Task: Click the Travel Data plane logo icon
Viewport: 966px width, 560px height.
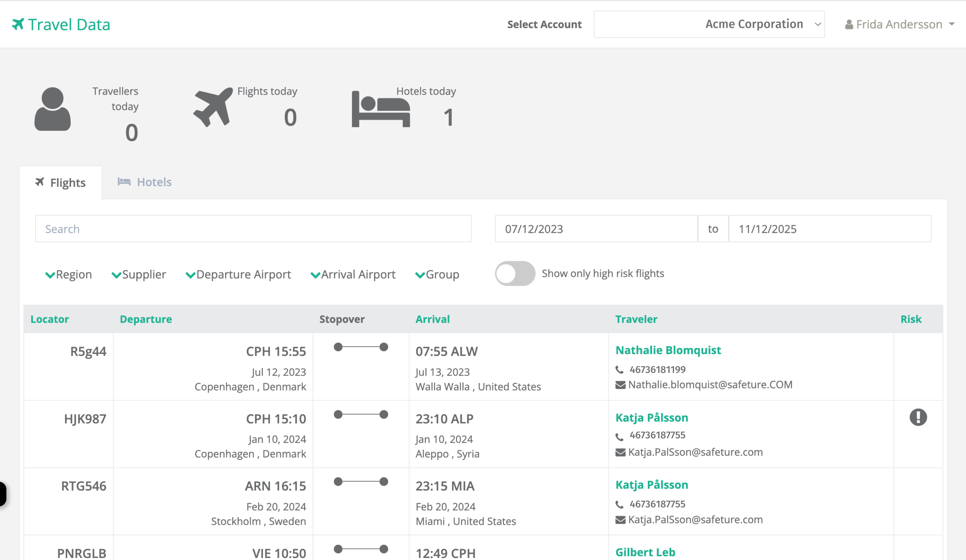Action: point(17,24)
